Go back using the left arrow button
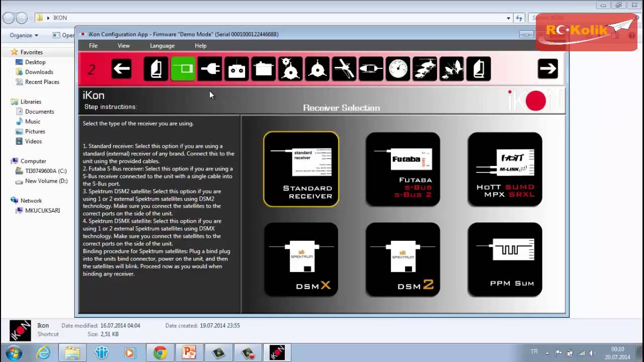The image size is (644, 362). [122, 69]
